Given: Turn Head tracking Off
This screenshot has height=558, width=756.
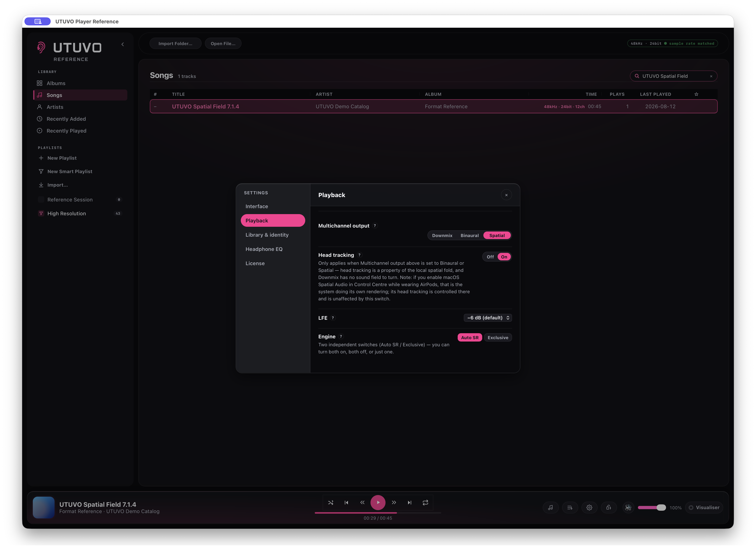Looking at the screenshot, I should 490,257.
